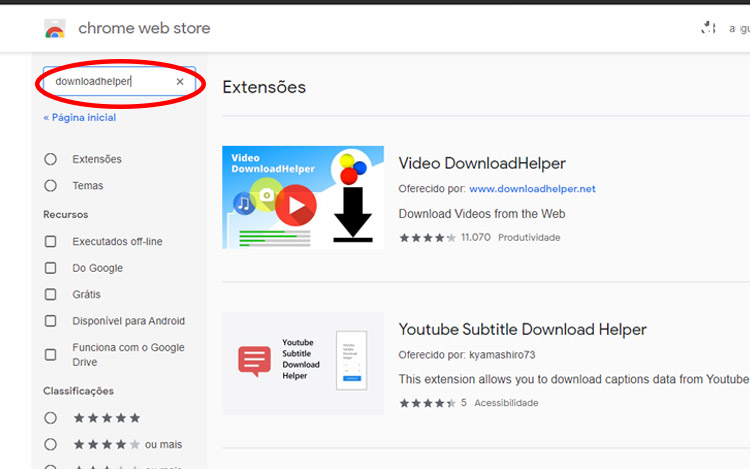
Task: Check the Do Google filter
Action: point(51,268)
